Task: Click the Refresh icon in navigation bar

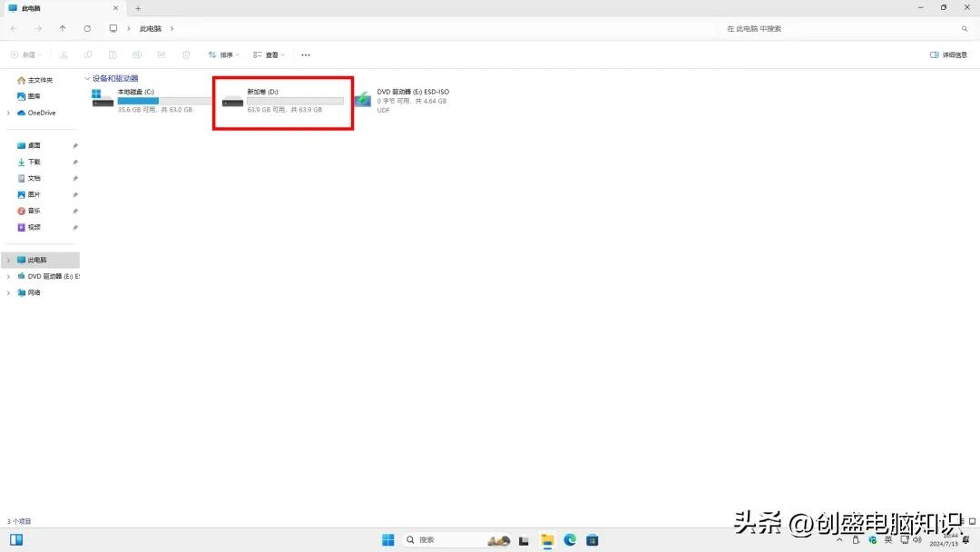Action: [87, 28]
